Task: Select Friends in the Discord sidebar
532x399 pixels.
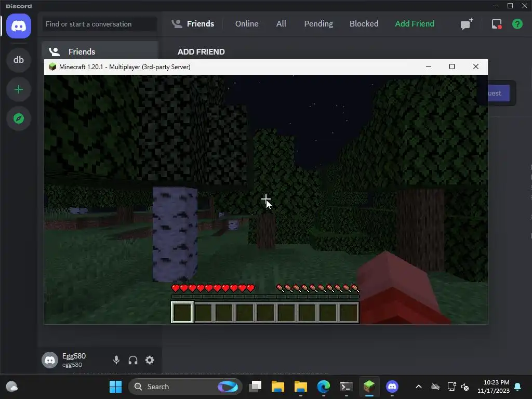Action: (x=100, y=51)
